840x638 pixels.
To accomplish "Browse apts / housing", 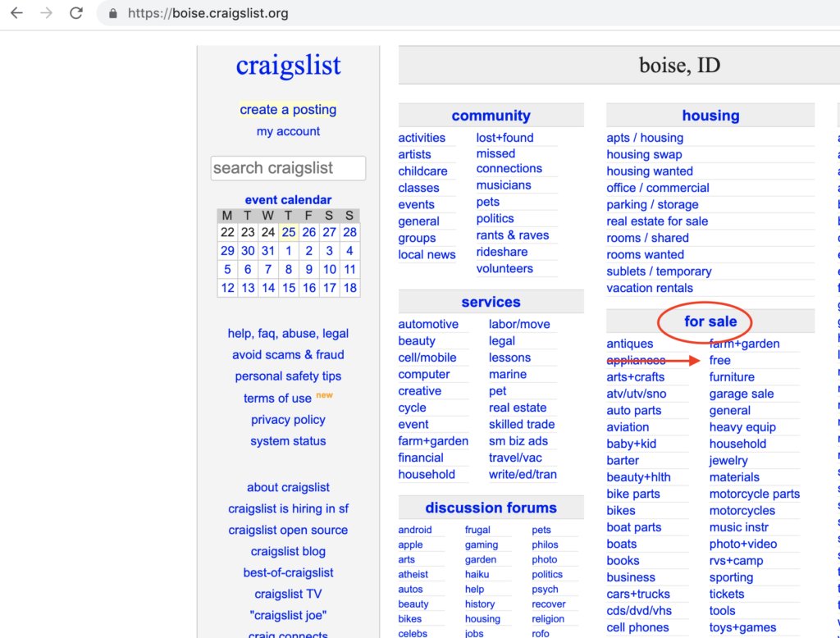I will 645,138.
